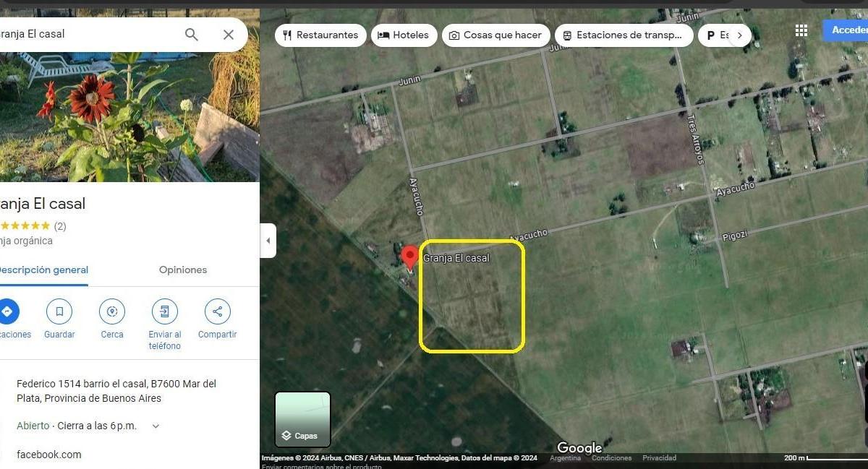This screenshot has width=868, height=469.
Task: Get directions with the blue arrow icon
Action: pyautogui.click(x=7, y=312)
